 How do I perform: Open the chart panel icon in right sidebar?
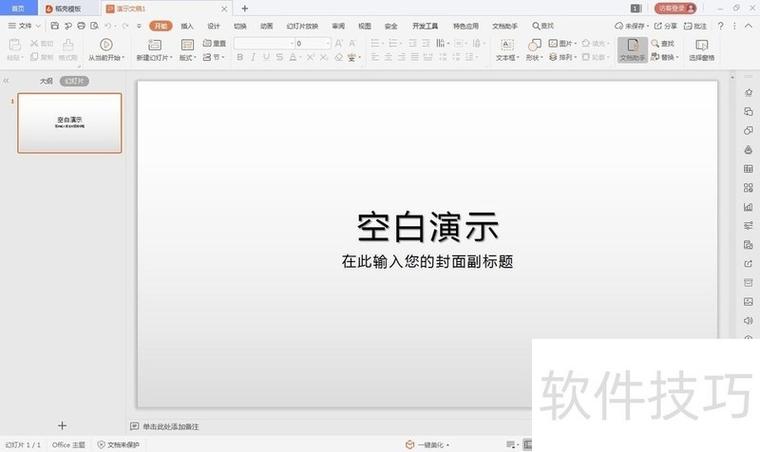(748, 207)
